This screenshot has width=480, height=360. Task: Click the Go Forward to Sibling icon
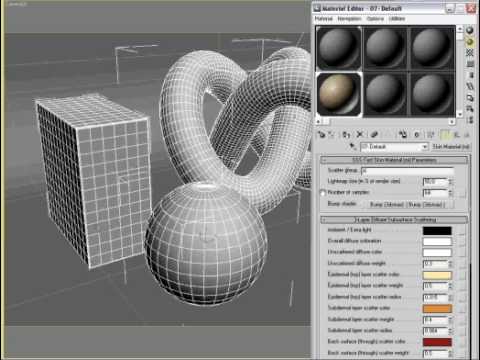467,135
